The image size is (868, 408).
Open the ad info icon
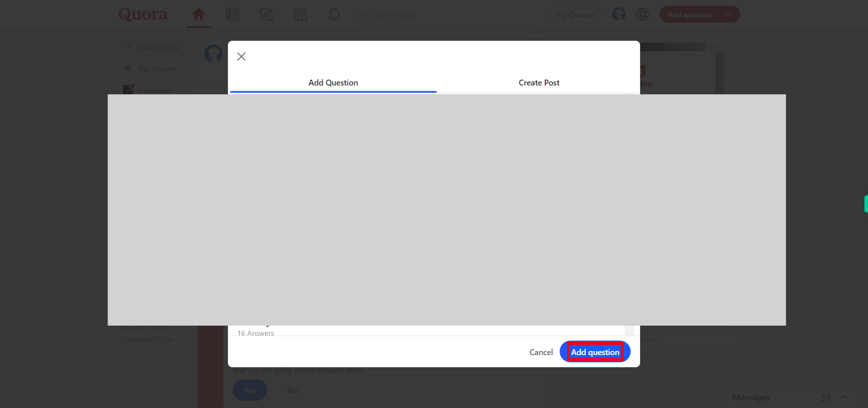711,47
